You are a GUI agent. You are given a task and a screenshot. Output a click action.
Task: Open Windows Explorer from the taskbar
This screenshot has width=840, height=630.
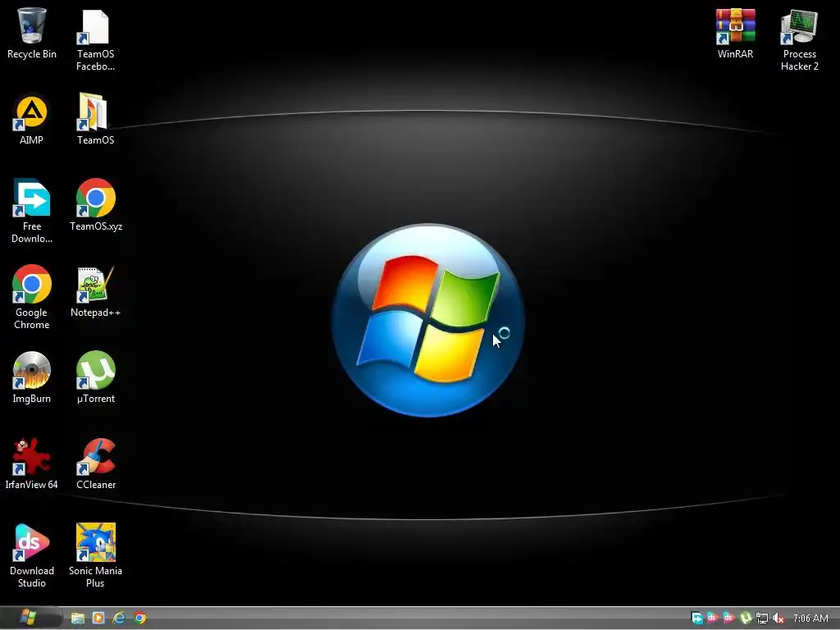coord(78,619)
